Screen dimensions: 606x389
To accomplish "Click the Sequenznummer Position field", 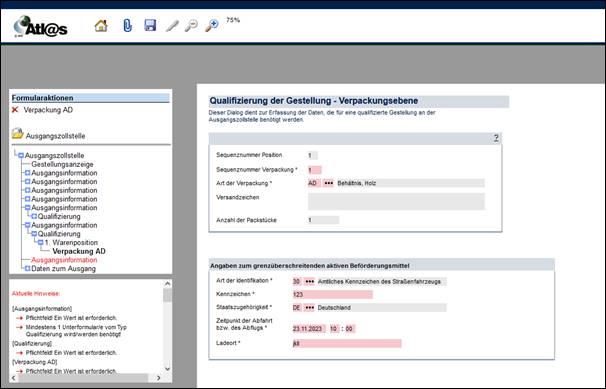I will [x=313, y=155].
